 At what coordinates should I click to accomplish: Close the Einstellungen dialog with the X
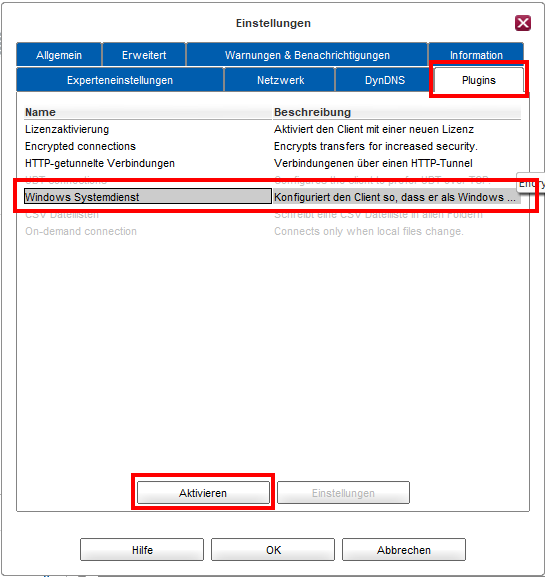click(x=523, y=23)
